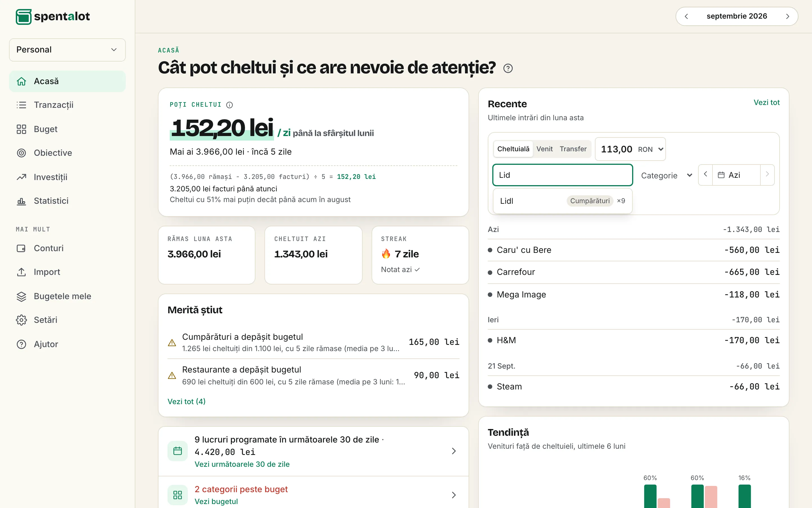Open the 9 lucruri programate row

[x=314, y=451]
